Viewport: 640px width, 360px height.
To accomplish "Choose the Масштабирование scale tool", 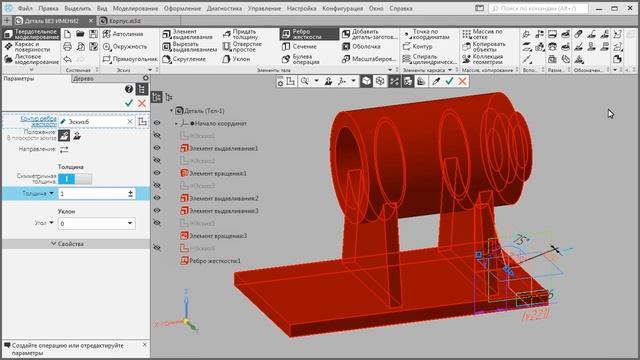I will (x=369, y=59).
